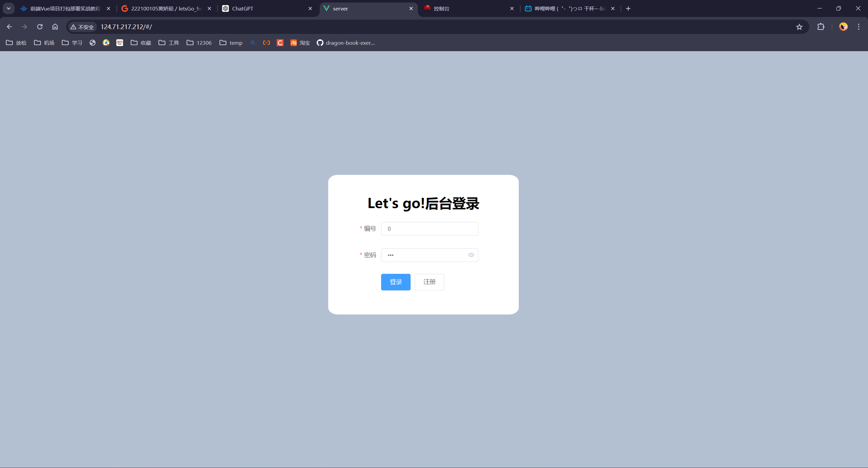Image resolution: width=868 pixels, height=468 pixels.
Task: Reload the page with refresh icon
Action: click(40, 27)
